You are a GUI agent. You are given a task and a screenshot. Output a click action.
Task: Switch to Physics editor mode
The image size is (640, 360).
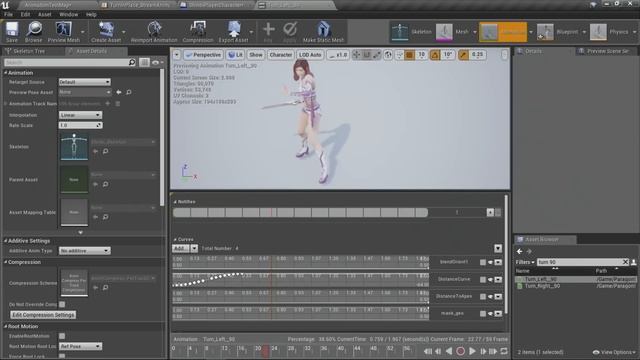610,32
